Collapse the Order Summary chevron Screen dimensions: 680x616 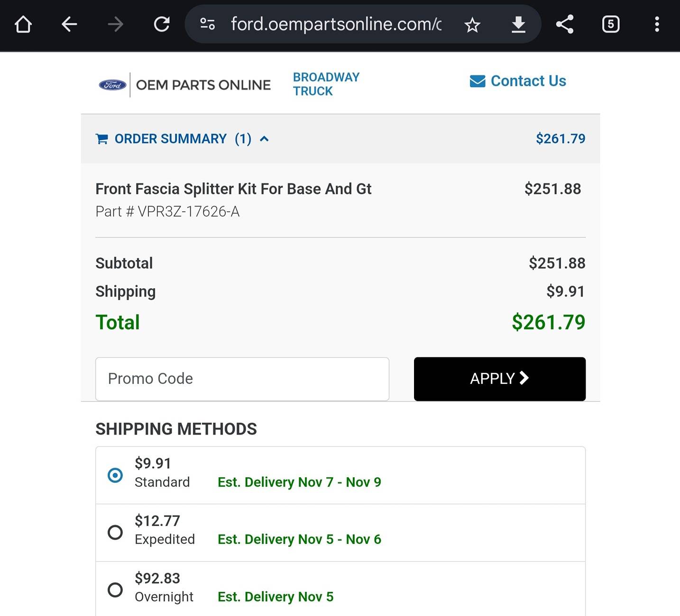[265, 139]
